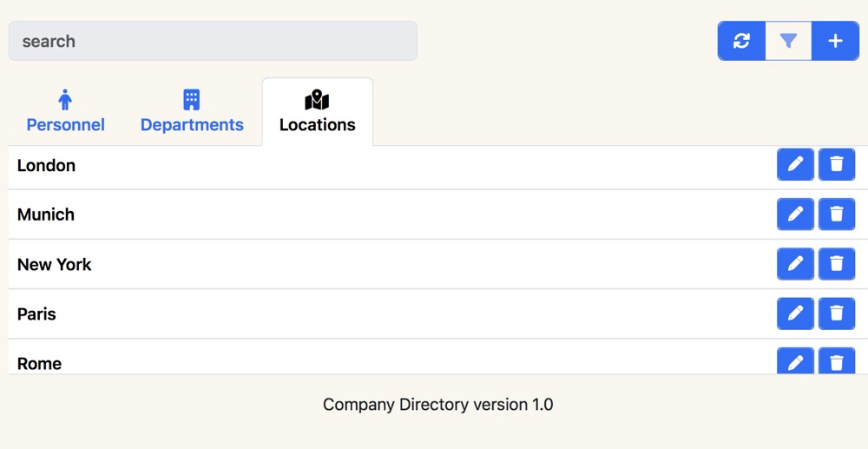Delete the Rome location
The image size is (868, 449).
click(x=837, y=362)
